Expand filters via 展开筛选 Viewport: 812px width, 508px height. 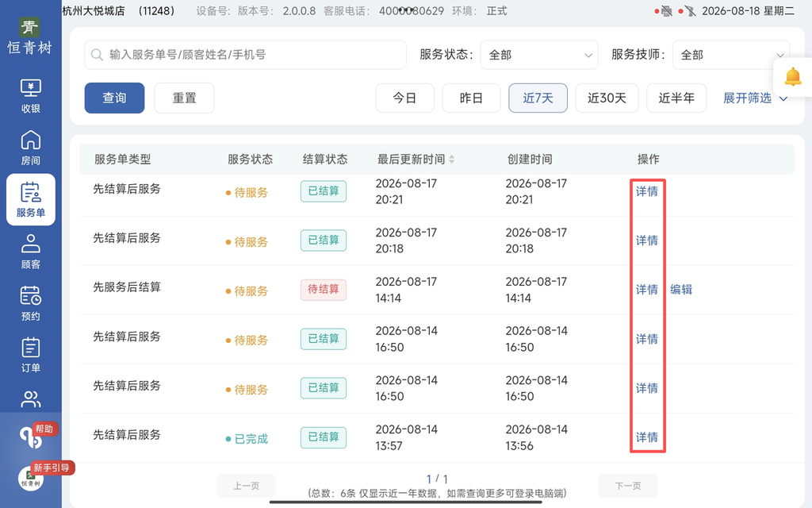pos(755,98)
